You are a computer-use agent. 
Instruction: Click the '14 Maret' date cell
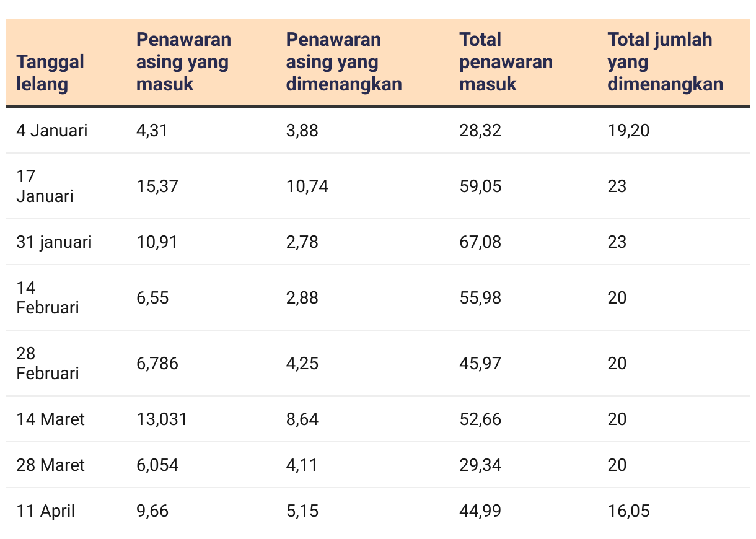pyautogui.click(x=50, y=419)
